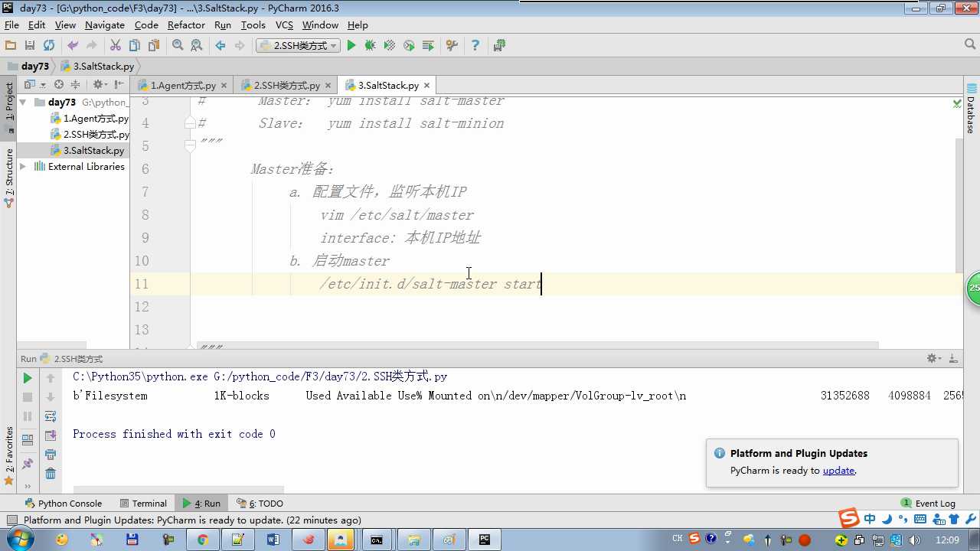The width and height of the screenshot is (980, 551).
Task: Run the configuration with the green play icon
Action: (351, 46)
